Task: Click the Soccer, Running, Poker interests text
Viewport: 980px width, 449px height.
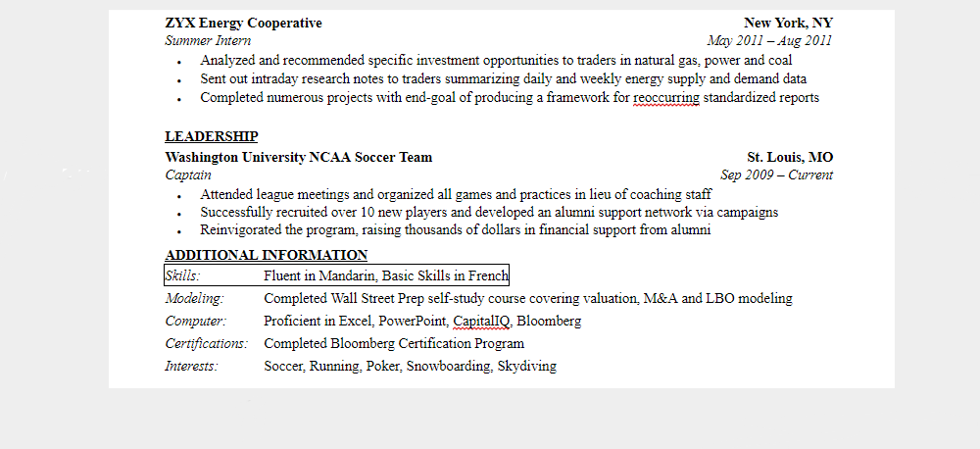Action: point(410,367)
